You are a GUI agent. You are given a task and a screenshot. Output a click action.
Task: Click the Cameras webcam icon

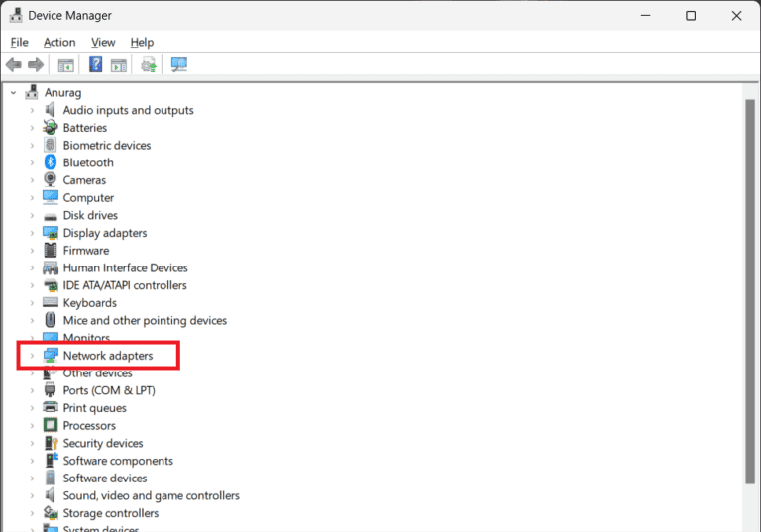point(50,179)
